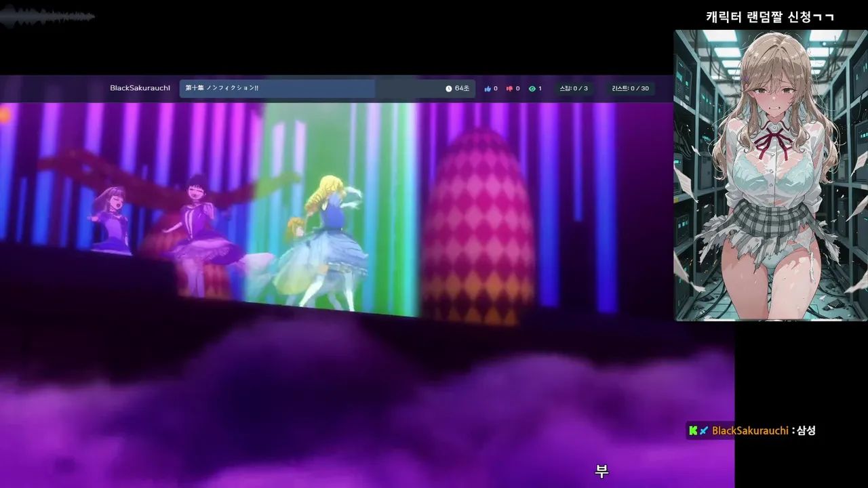The width and height of the screenshot is (868, 488).
Task: Click the '삼성' chat message text
Action: coord(806,430)
